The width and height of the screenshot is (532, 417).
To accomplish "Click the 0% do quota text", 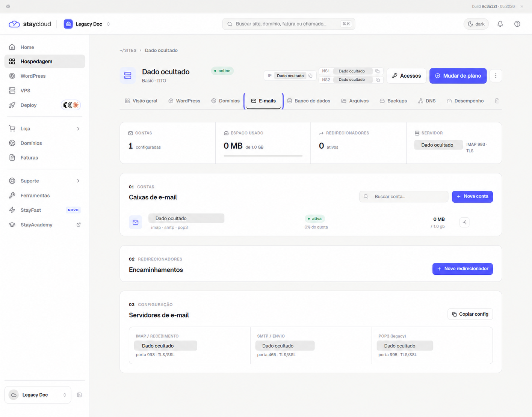I will tap(316, 227).
